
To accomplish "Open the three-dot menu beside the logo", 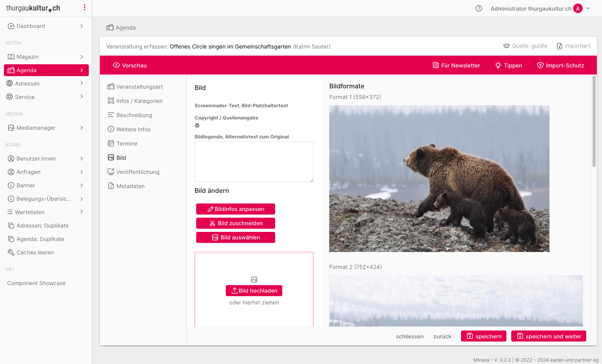I will click(84, 7).
